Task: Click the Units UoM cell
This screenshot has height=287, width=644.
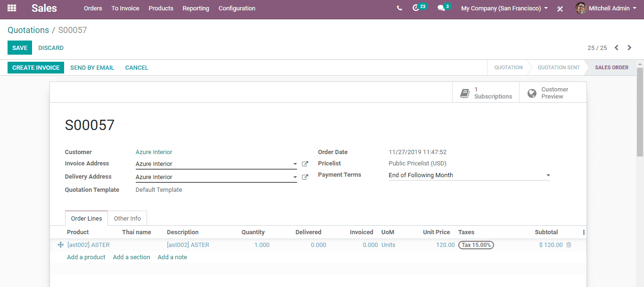Action: [388, 245]
